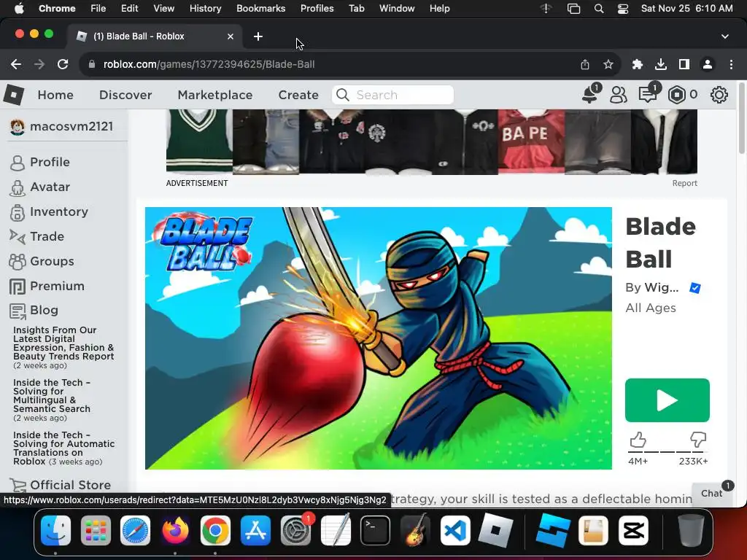Click the Robux balance icon
This screenshot has width=747, height=560.
click(676, 95)
